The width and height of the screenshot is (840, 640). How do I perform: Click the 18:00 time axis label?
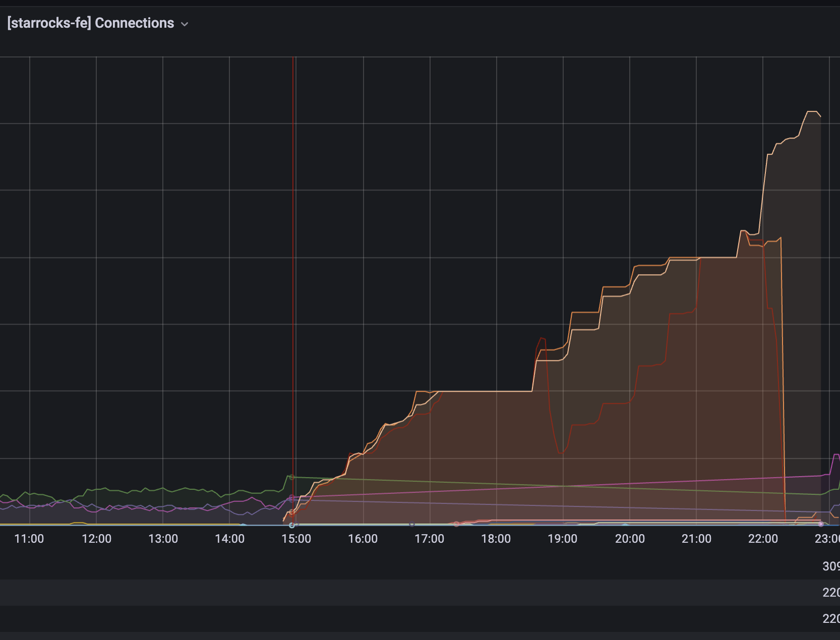click(496, 539)
